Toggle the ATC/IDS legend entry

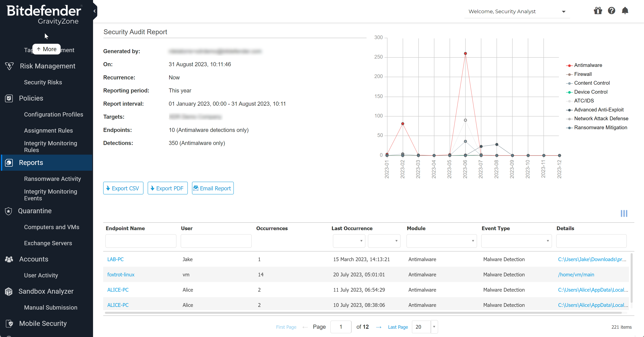tap(580, 101)
